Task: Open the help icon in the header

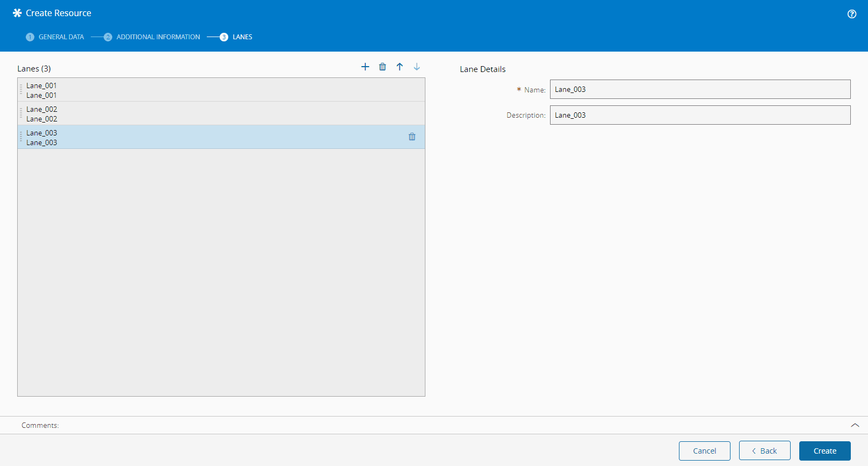Action: [852, 14]
